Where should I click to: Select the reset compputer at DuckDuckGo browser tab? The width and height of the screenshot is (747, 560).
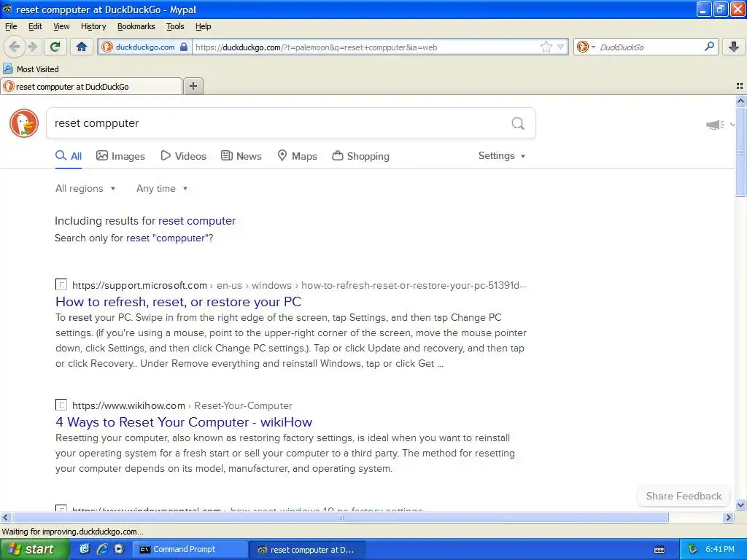click(91, 86)
